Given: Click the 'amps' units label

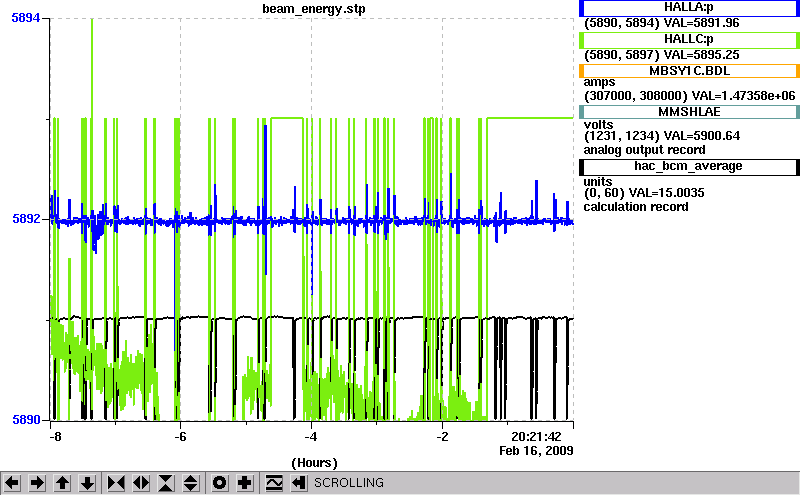Looking at the screenshot, I should pyautogui.click(x=599, y=83).
